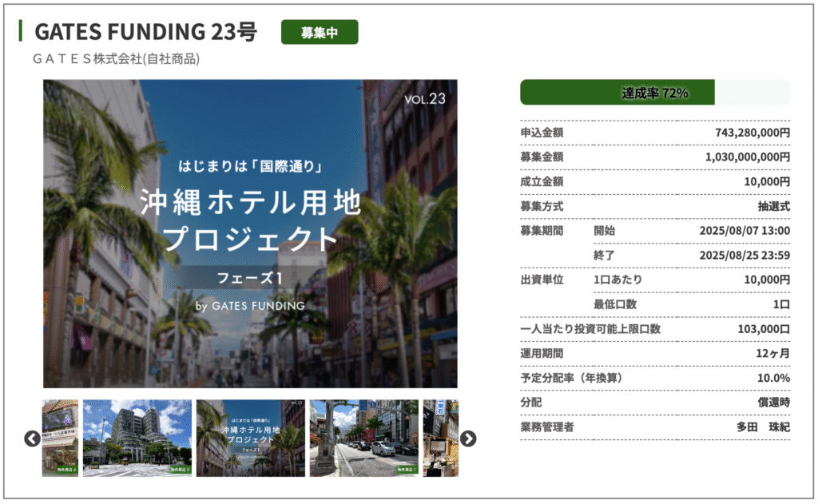Select the street with cars thumbnail
The width and height of the screenshot is (818, 504).
point(363,438)
